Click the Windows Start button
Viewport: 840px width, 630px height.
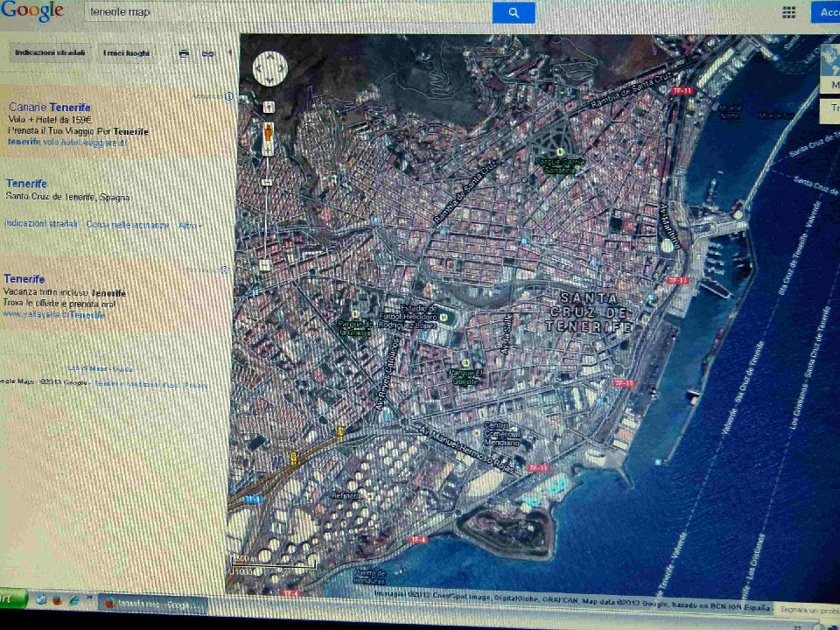click(x=13, y=598)
